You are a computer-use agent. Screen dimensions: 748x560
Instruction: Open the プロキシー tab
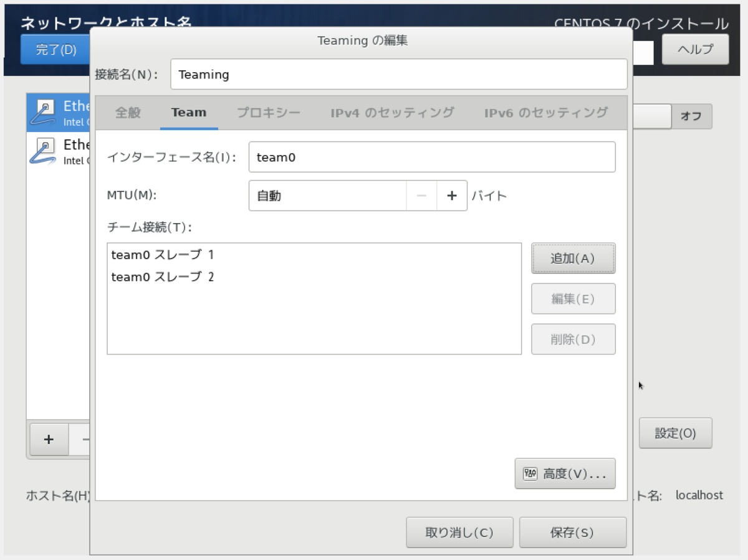(x=268, y=113)
